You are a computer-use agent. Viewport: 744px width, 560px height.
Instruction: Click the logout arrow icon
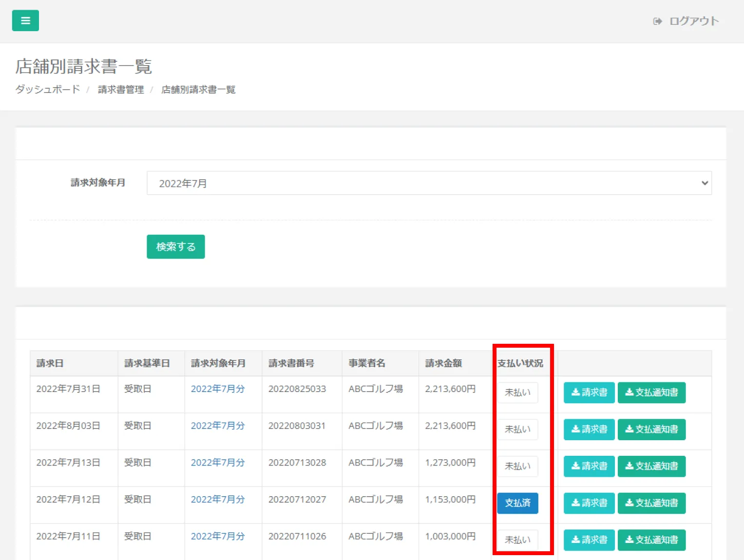[x=658, y=21]
